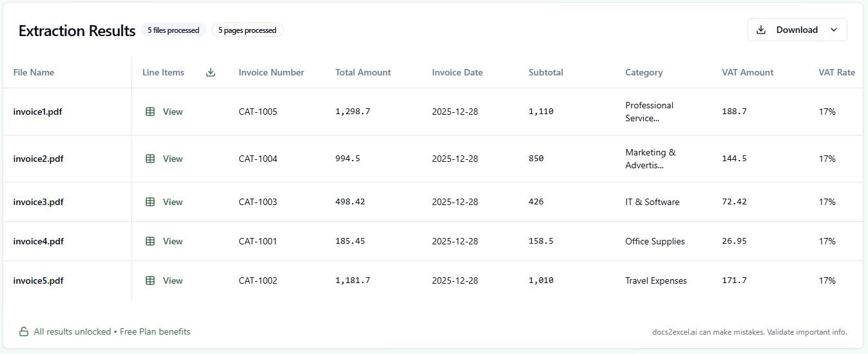Click the 5 files processed badge

coord(173,30)
